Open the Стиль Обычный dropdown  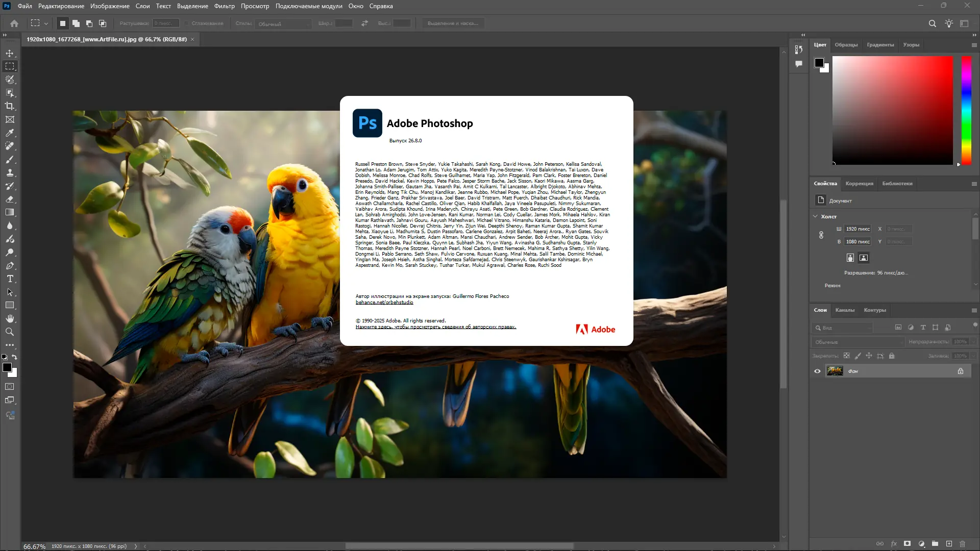(x=284, y=24)
